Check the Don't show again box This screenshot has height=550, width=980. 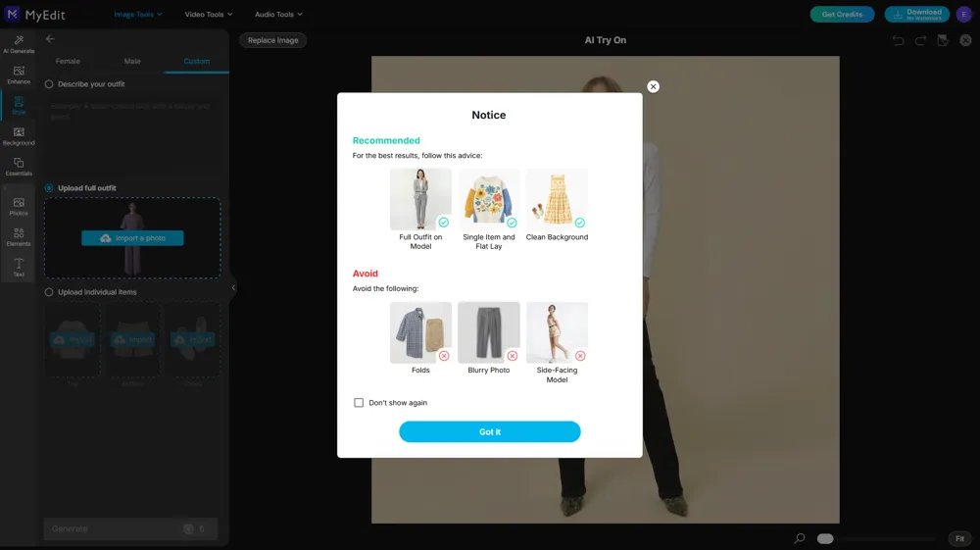(x=359, y=403)
